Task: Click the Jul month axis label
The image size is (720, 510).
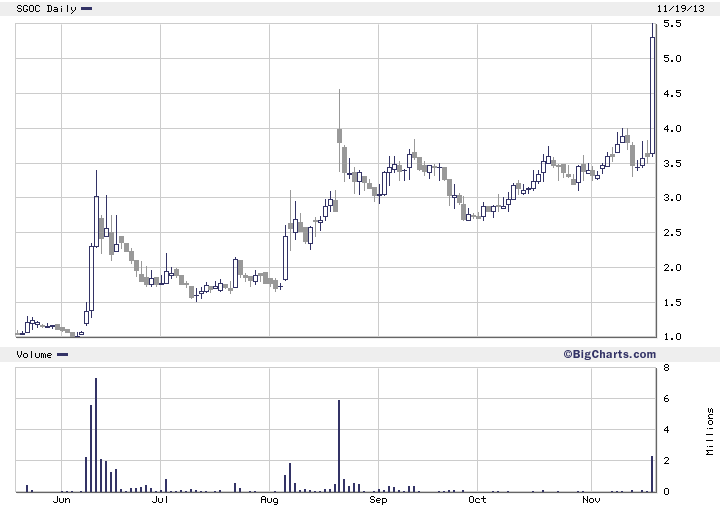Action: pyautogui.click(x=160, y=499)
